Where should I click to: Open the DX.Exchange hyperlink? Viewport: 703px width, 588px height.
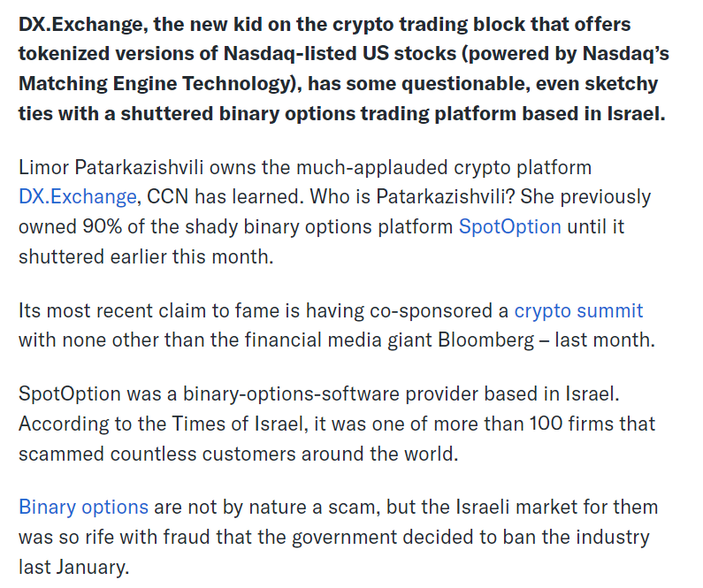click(77, 196)
